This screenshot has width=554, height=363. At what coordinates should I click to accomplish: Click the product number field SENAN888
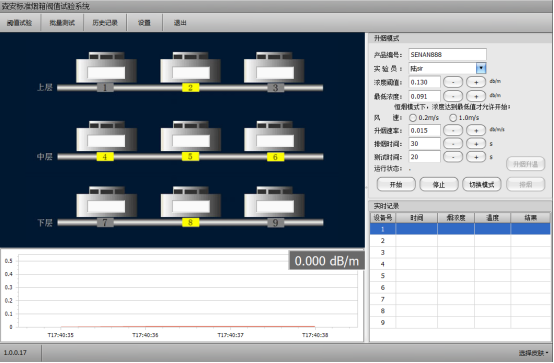[x=447, y=54]
